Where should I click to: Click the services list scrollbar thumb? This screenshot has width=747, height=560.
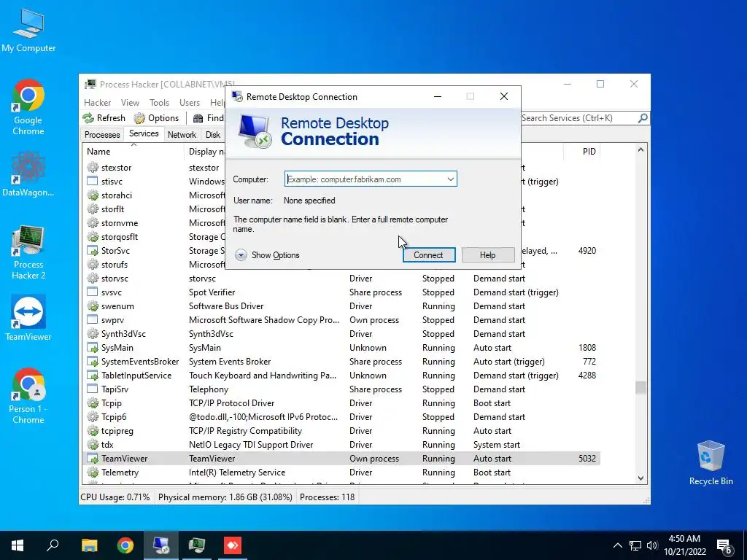tap(640, 387)
